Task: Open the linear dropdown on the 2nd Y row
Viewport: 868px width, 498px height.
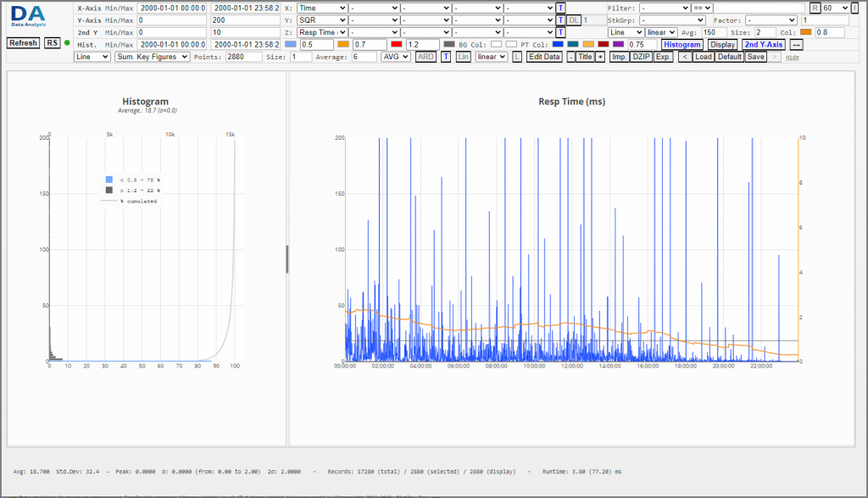Action: coord(661,32)
